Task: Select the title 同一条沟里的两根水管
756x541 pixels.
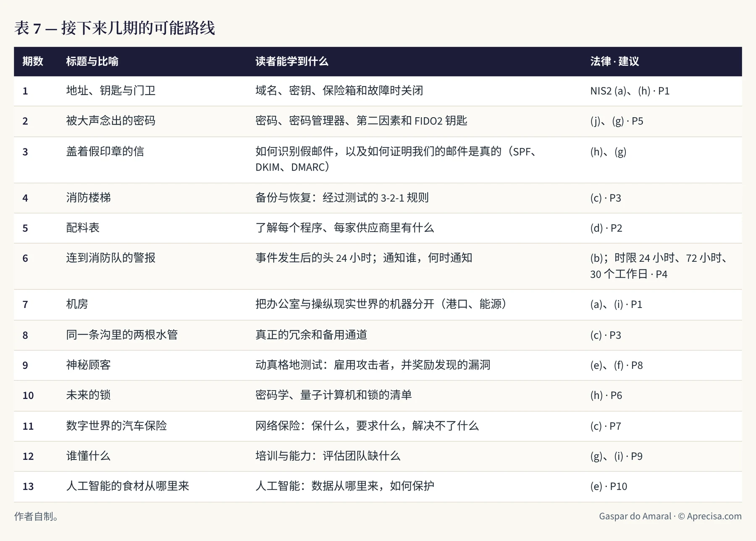Action: tap(122, 335)
